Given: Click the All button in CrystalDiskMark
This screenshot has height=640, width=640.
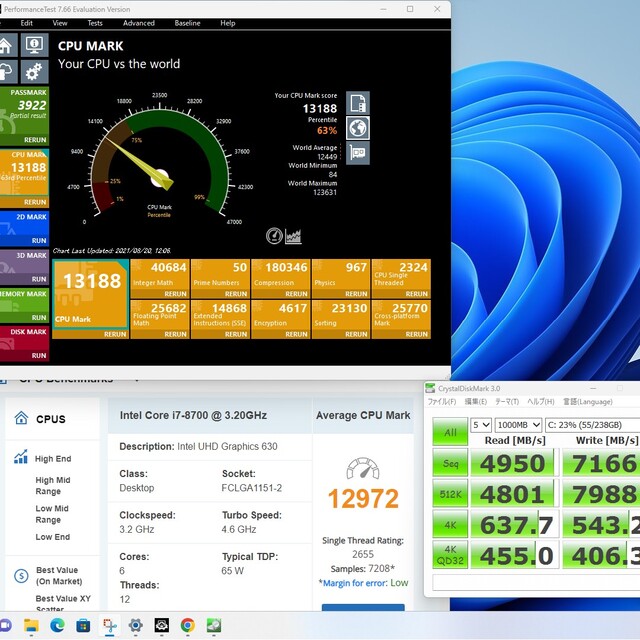Looking at the screenshot, I should (x=450, y=432).
